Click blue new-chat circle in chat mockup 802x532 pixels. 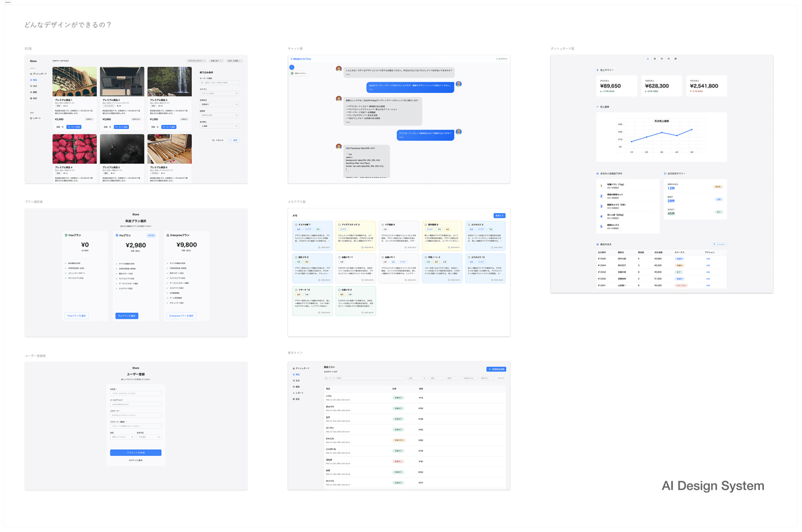coord(292,68)
